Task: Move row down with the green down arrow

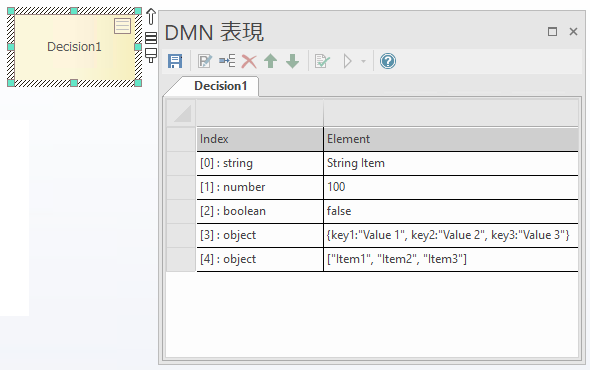Action: tap(292, 61)
